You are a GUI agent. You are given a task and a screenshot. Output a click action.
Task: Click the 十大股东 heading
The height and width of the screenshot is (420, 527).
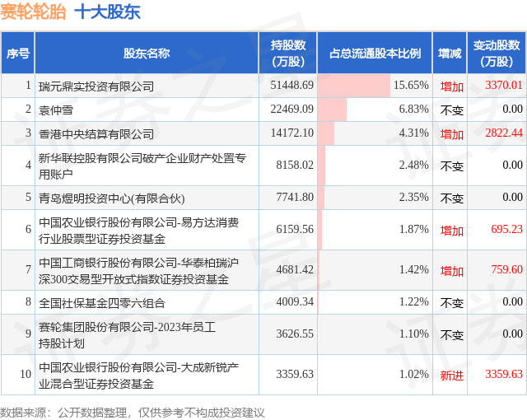(107, 12)
